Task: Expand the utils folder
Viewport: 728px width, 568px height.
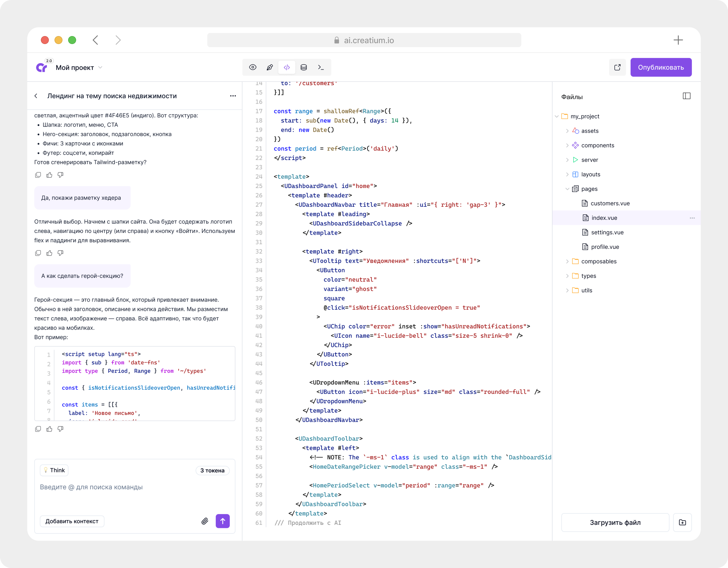Action: [567, 290]
